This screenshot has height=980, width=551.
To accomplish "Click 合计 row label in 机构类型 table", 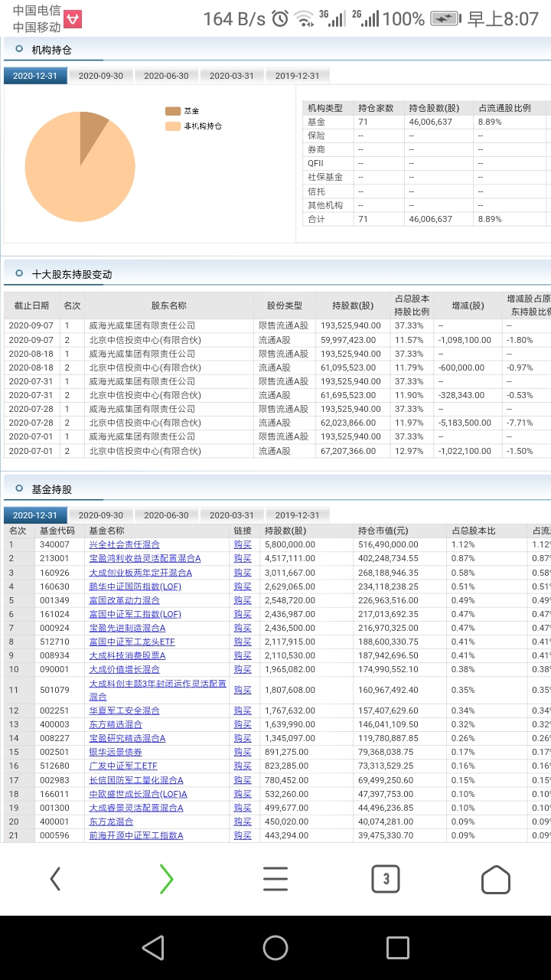I will point(316,219).
